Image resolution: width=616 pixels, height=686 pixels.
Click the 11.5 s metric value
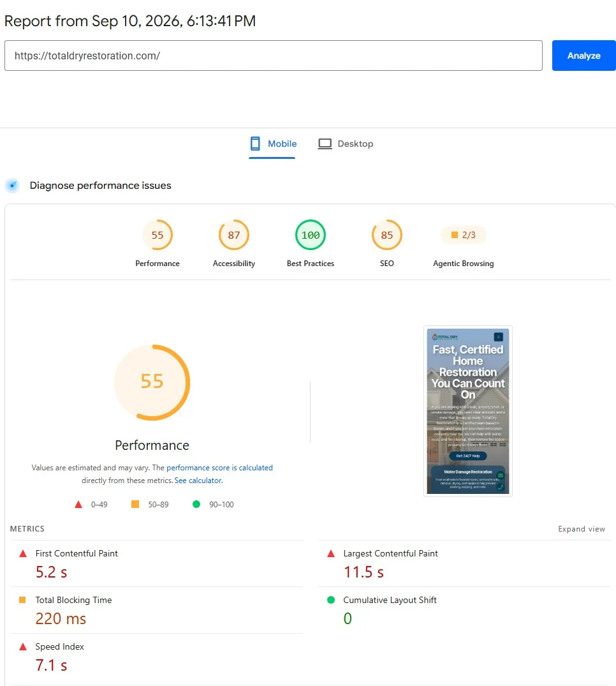click(363, 572)
